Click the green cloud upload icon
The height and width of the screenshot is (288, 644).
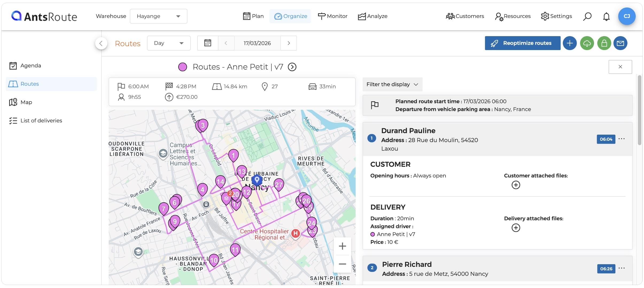(x=587, y=43)
